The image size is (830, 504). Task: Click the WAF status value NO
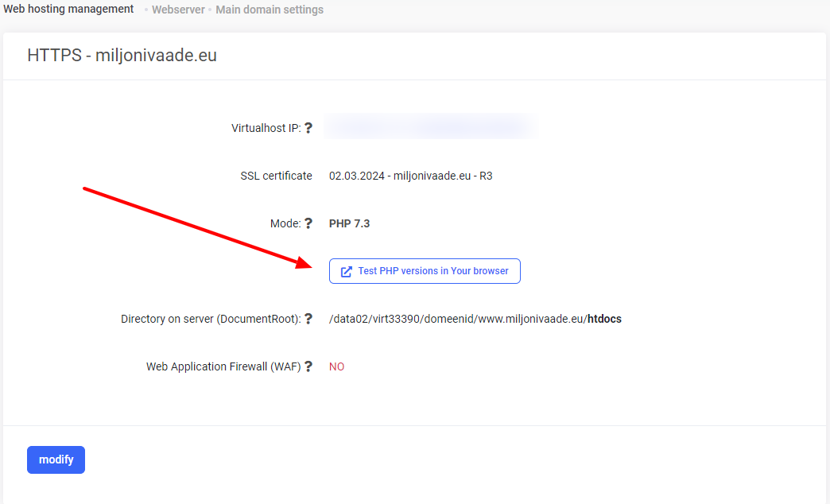coord(336,366)
